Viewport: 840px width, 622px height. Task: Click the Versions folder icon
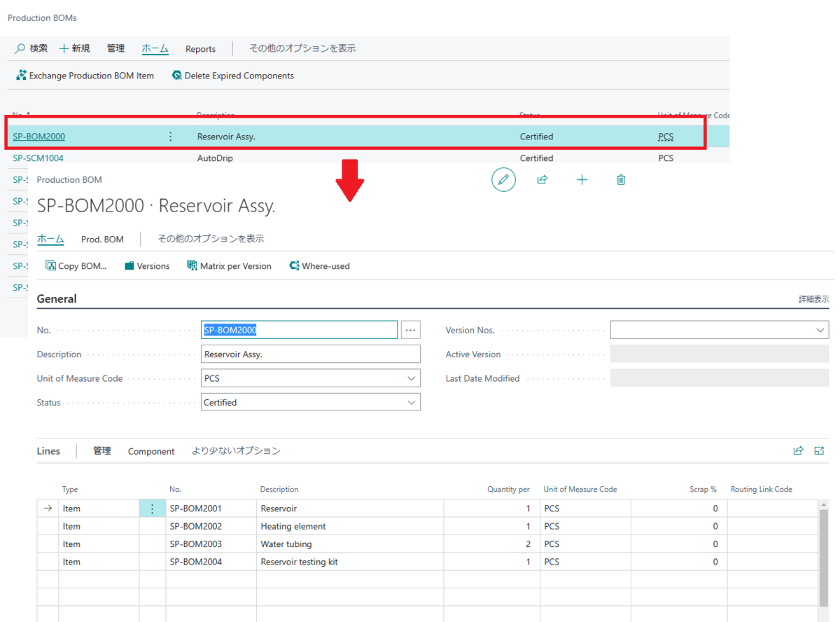[x=129, y=265]
